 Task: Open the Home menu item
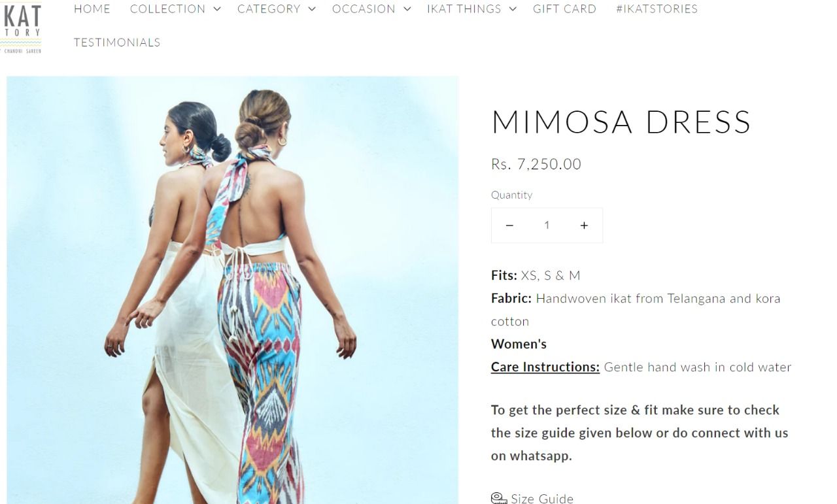pyautogui.click(x=92, y=9)
